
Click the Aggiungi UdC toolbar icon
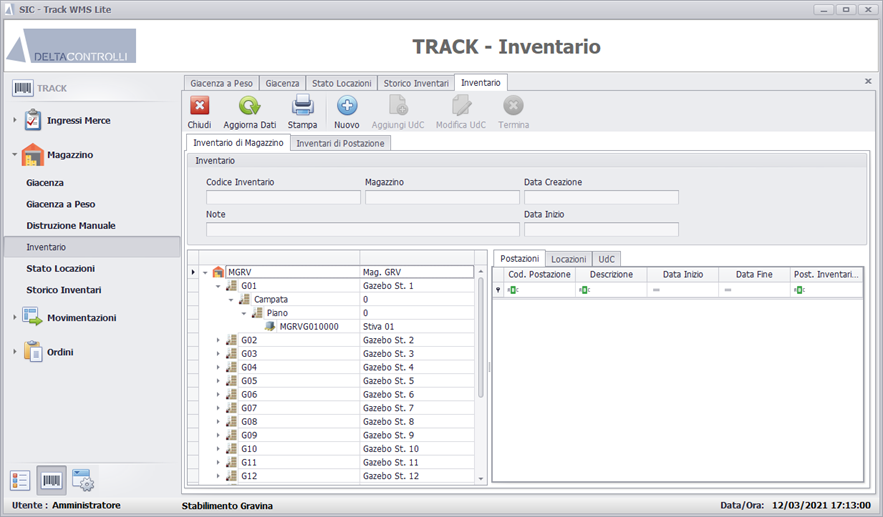pos(398,105)
